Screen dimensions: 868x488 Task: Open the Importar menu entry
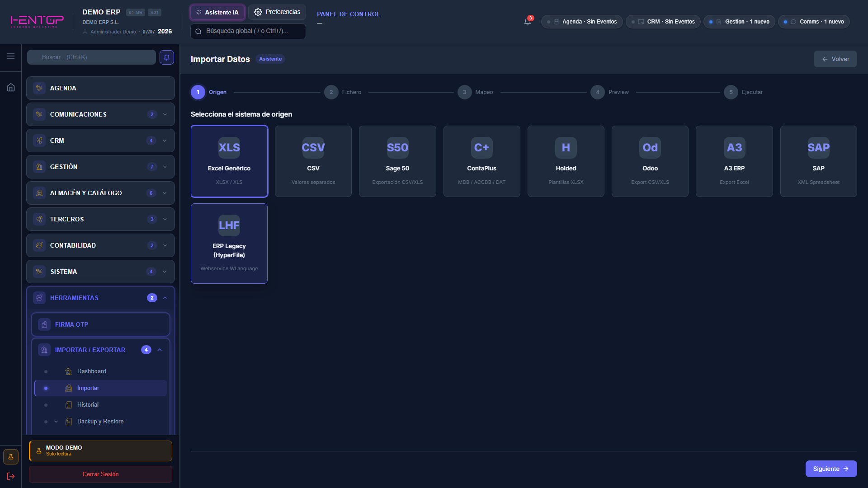(100, 388)
